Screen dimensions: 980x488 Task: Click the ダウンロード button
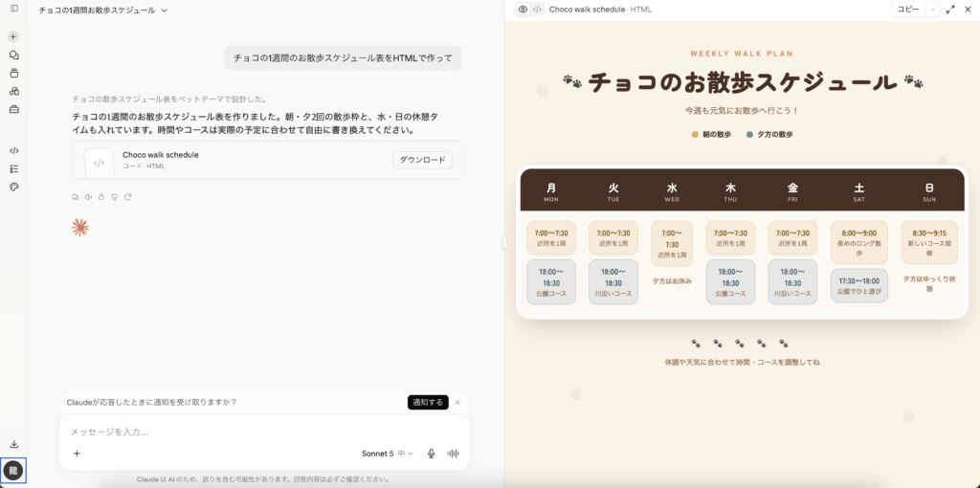tap(422, 160)
